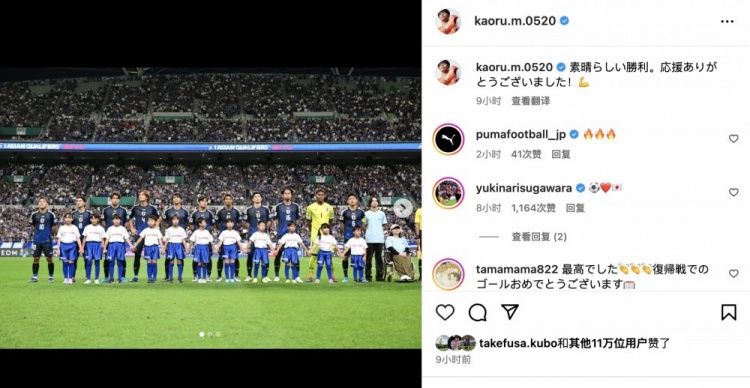The width and height of the screenshot is (750, 388).
Task: Open the pumafootball_jp profile avatar
Action: click(x=448, y=139)
